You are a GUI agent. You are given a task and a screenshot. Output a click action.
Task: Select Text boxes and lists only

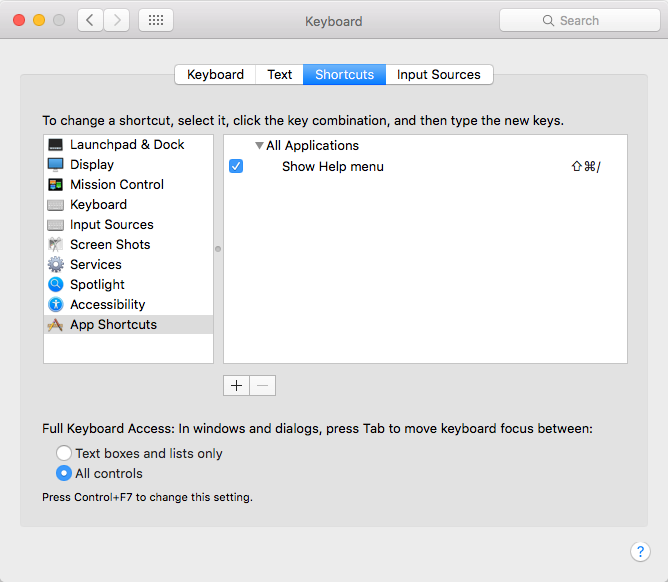coord(64,453)
